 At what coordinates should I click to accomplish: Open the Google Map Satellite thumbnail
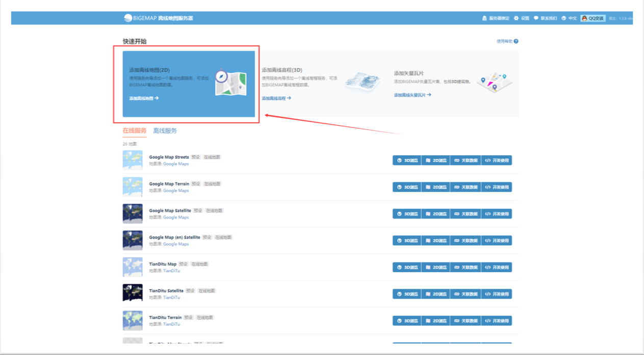coord(133,213)
